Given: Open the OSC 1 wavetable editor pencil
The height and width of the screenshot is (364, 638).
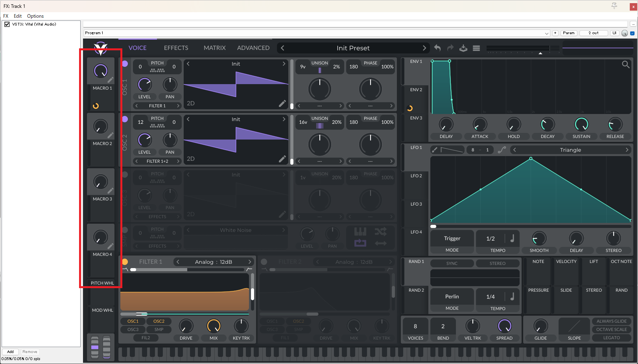Looking at the screenshot, I should 282,103.
